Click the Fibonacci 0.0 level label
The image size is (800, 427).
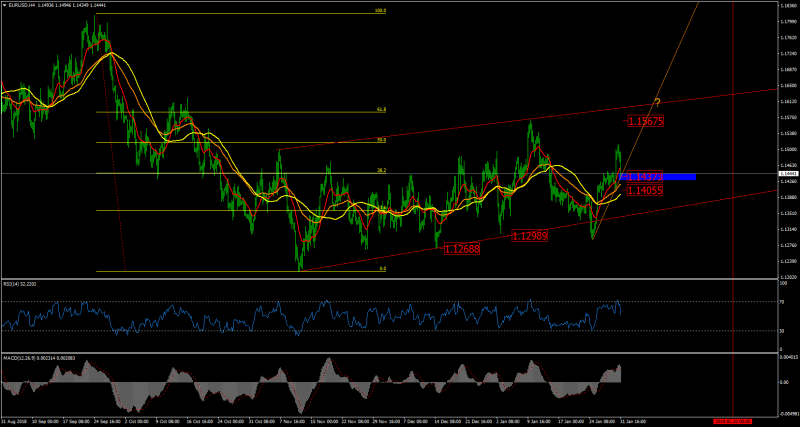[383, 268]
